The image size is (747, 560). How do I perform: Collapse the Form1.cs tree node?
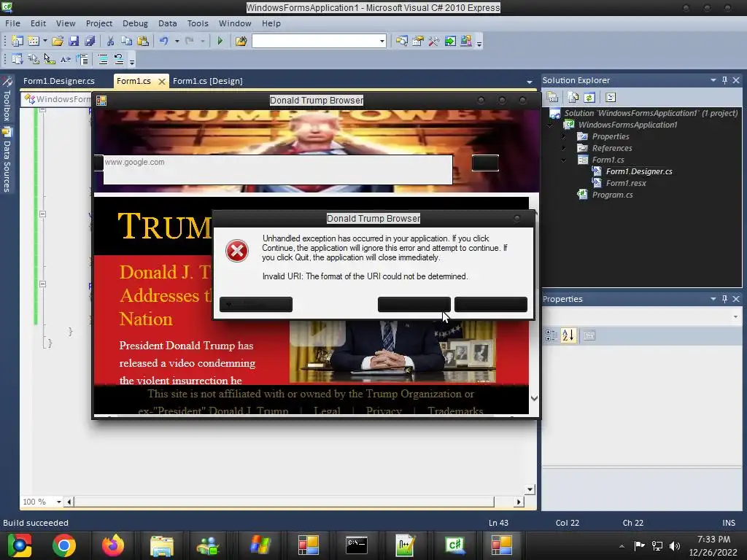564,160
